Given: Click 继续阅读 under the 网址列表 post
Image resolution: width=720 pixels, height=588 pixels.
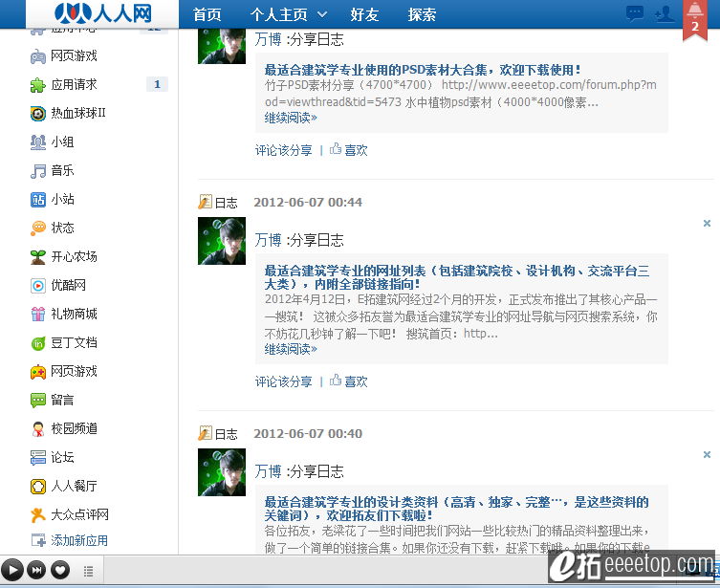Looking at the screenshot, I should (291, 349).
